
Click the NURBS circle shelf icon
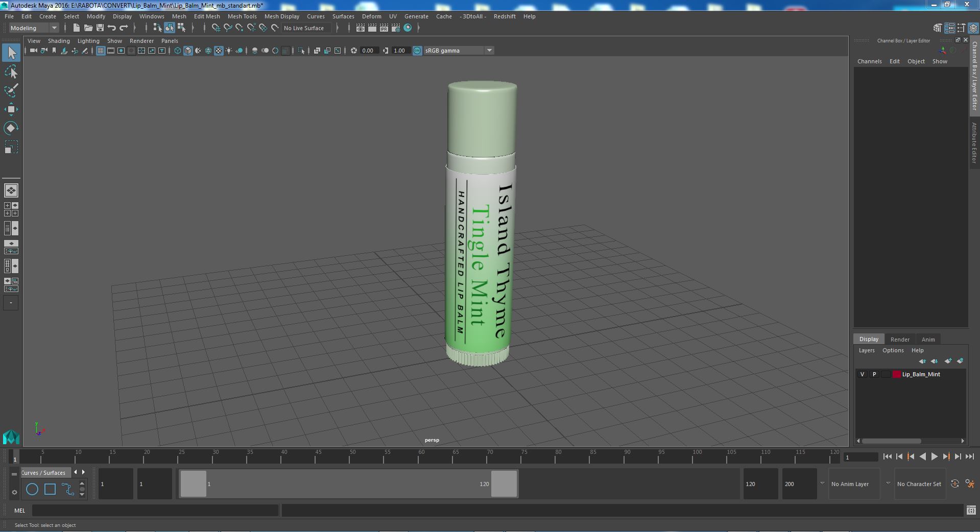click(32, 489)
